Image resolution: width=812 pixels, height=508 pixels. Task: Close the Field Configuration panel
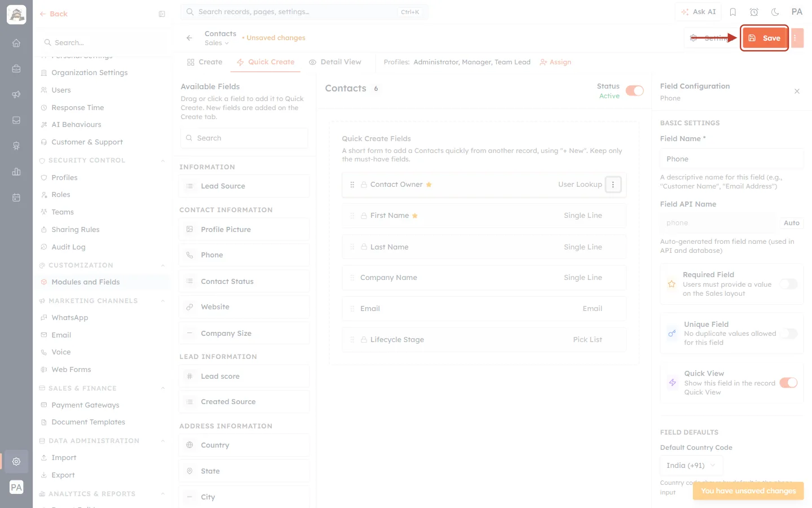pyautogui.click(x=797, y=91)
